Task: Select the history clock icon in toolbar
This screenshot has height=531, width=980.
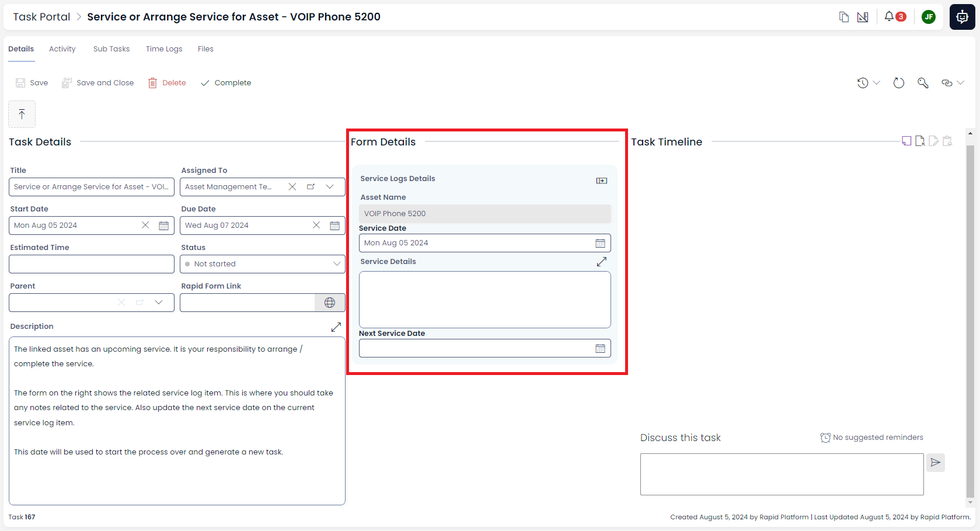Action: [x=864, y=83]
